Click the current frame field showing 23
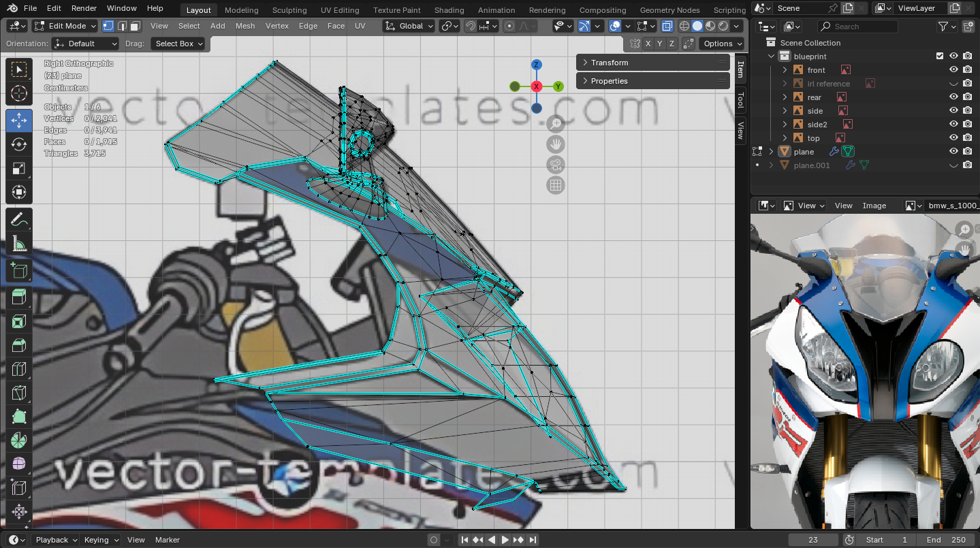 click(x=813, y=540)
